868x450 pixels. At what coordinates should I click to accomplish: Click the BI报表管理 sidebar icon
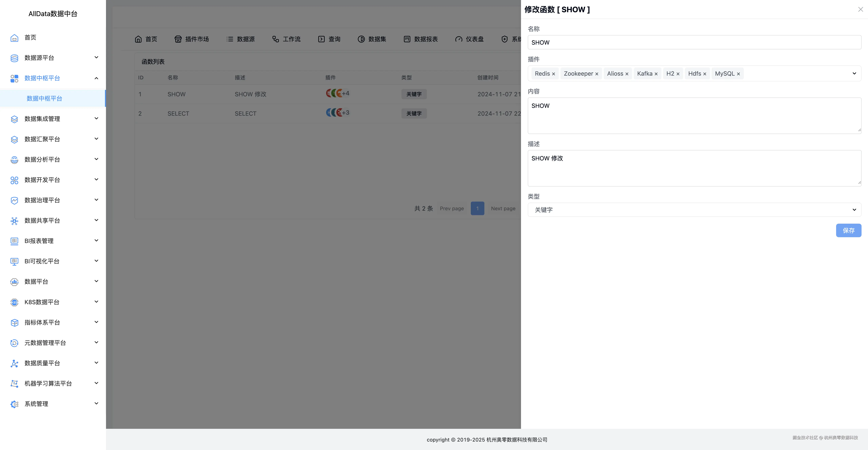14,241
